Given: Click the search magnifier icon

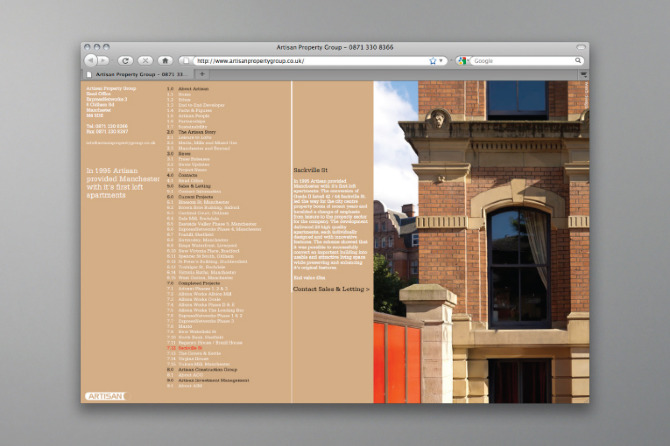Looking at the screenshot, I should 578,60.
